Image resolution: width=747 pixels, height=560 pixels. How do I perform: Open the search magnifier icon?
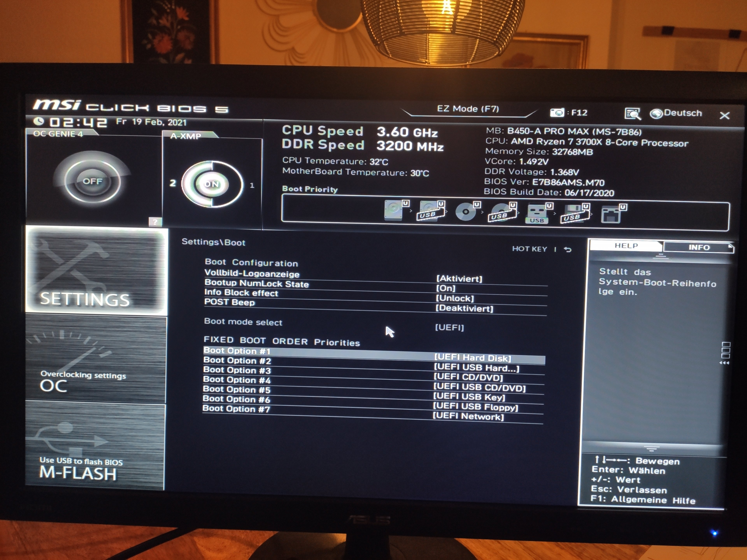click(x=632, y=114)
